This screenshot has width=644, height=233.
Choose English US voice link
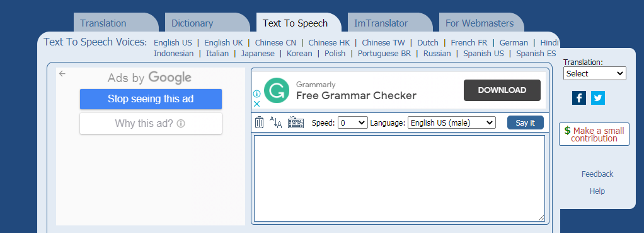tap(173, 43)
